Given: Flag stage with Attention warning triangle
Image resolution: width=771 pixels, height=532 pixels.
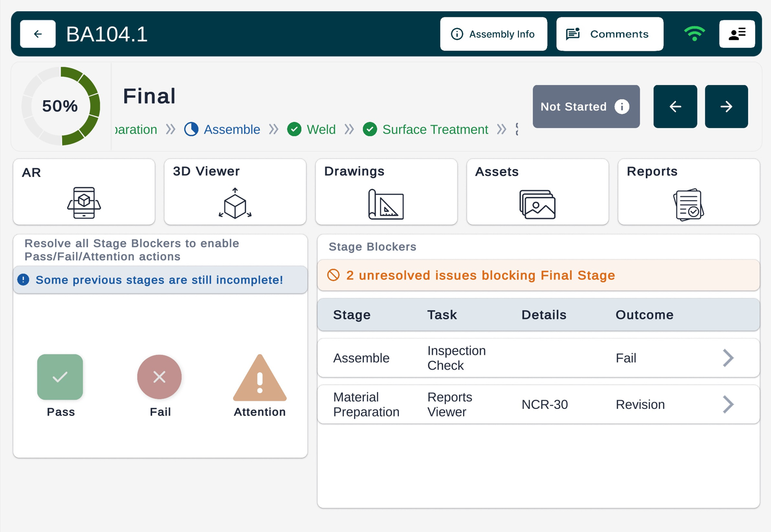Looking at the screenshot, I should pyautogui.click(x=260, y=379).
